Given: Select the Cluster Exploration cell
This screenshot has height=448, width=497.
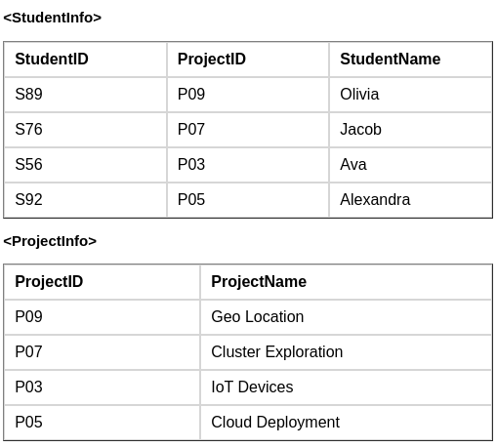Looking at the screenshot, I should (346, 352).
